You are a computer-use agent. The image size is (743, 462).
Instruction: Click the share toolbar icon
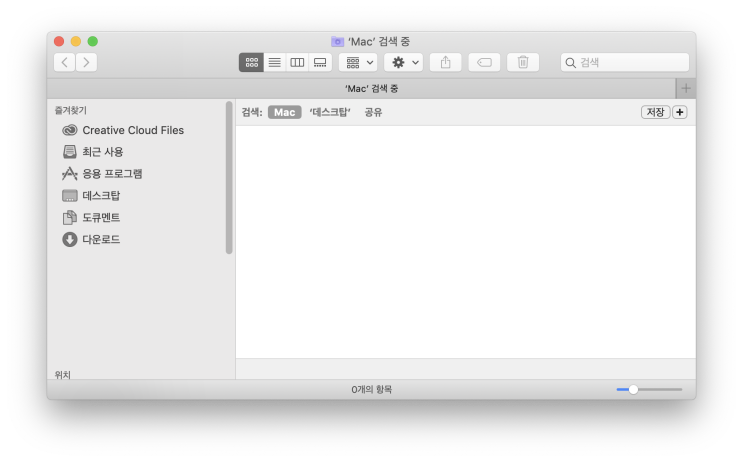[445, 62]
